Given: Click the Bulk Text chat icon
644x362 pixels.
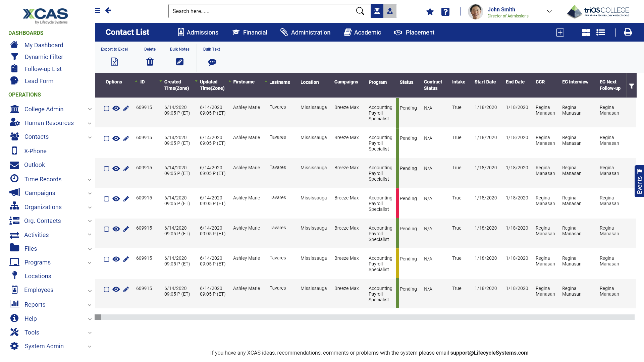Looking at the screenshot, I should point(212,62).
